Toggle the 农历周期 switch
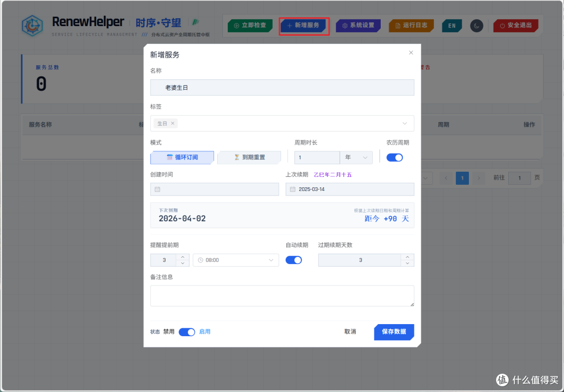 pyautogui.click(x=395, y=158)
